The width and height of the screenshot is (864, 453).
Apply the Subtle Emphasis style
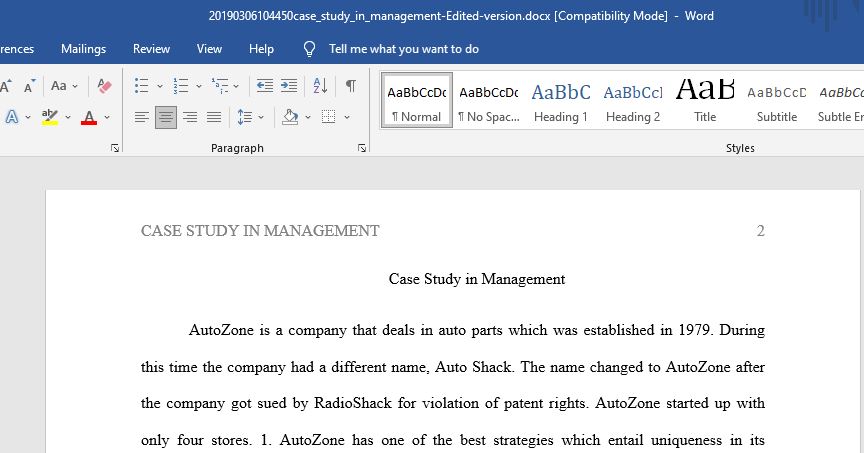[x=840, y=100]
